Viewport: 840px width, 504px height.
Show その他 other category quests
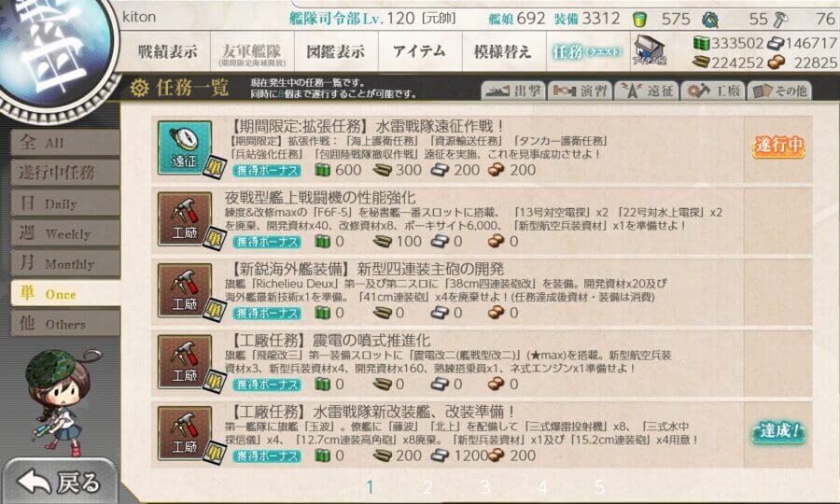point(779,91)
